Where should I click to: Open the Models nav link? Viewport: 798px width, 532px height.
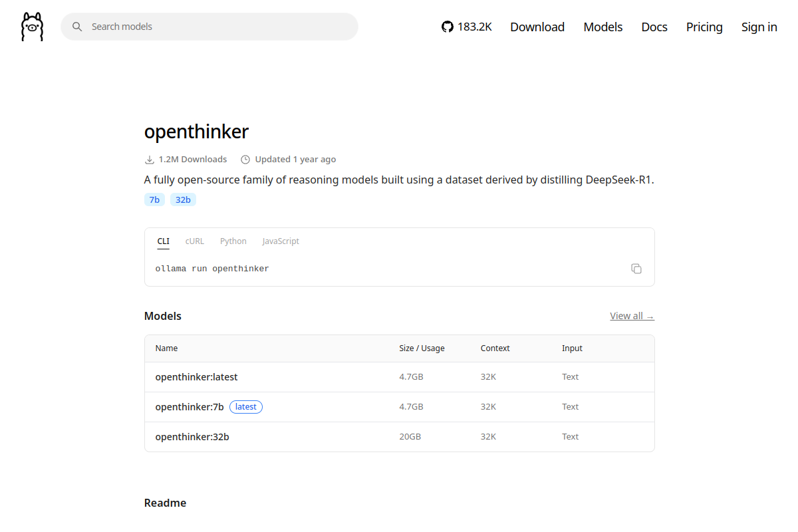603,27
